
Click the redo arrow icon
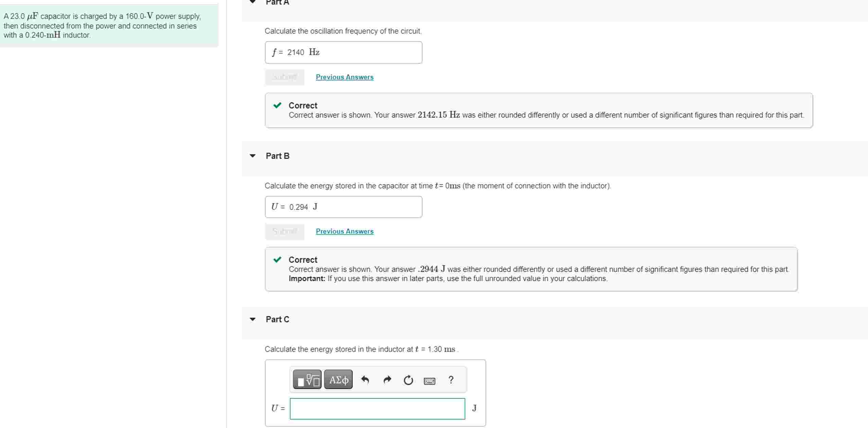(x=387, y=379)
